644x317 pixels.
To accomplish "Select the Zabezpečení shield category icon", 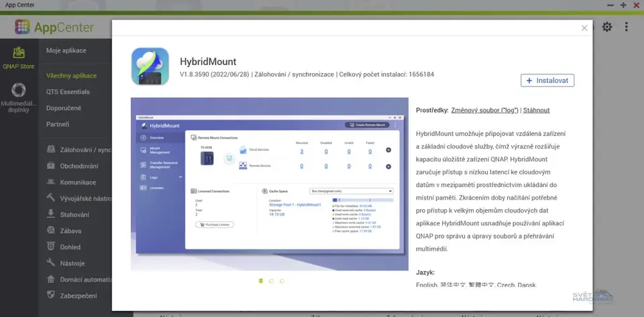I will point(51,295).
